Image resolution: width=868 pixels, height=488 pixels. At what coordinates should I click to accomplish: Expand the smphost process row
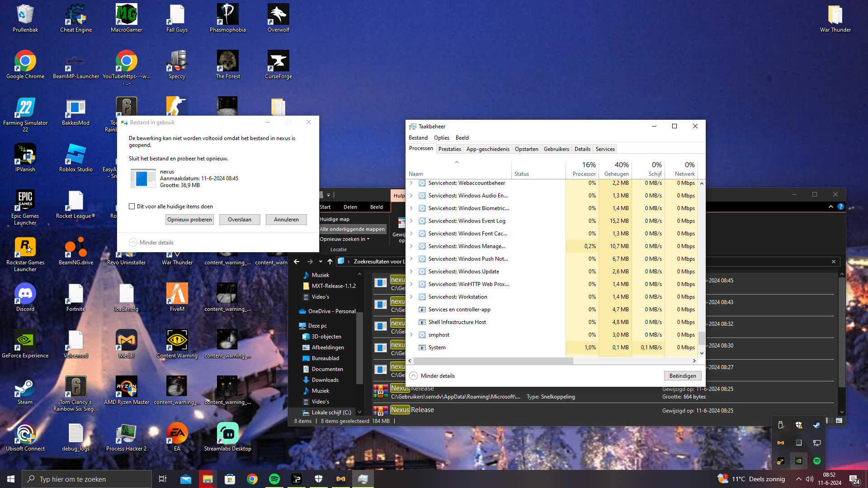click(411, 335)
